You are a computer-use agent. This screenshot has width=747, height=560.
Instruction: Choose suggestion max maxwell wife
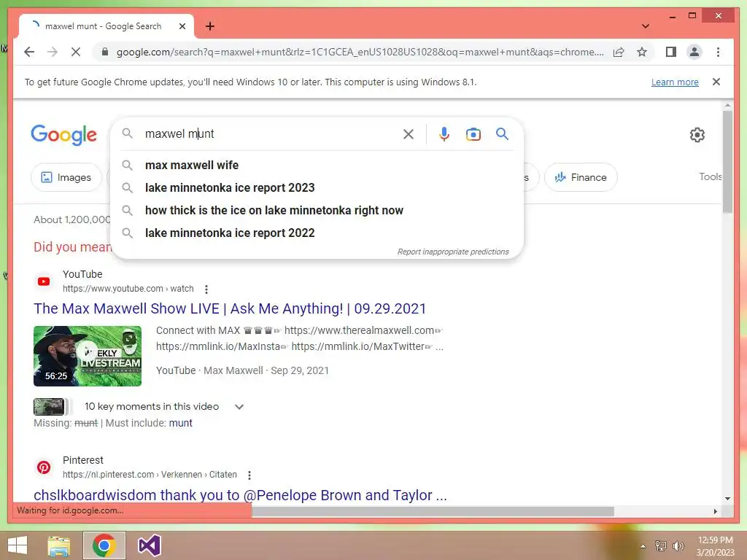(317, 166)
